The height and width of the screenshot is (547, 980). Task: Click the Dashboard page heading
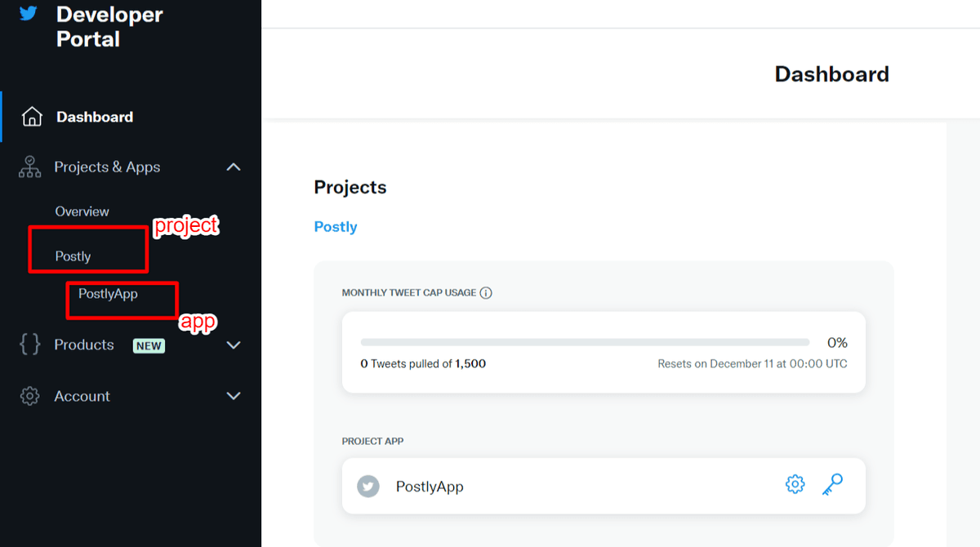coord(831,74)
